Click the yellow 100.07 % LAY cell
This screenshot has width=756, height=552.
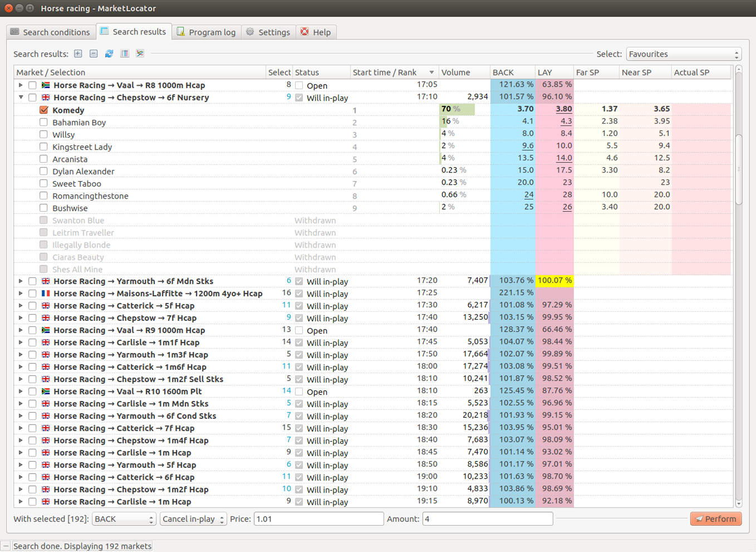(x=554, y=281)
